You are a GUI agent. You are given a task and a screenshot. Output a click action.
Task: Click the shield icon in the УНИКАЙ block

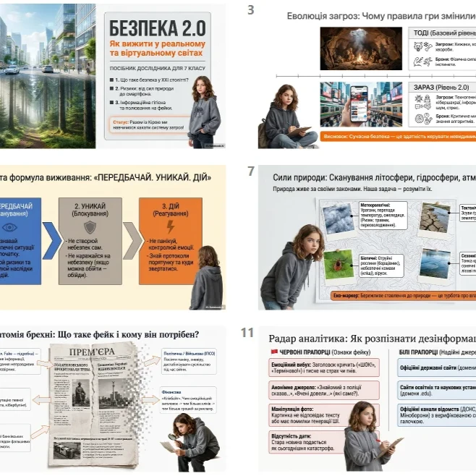click(x=90, y=227)
